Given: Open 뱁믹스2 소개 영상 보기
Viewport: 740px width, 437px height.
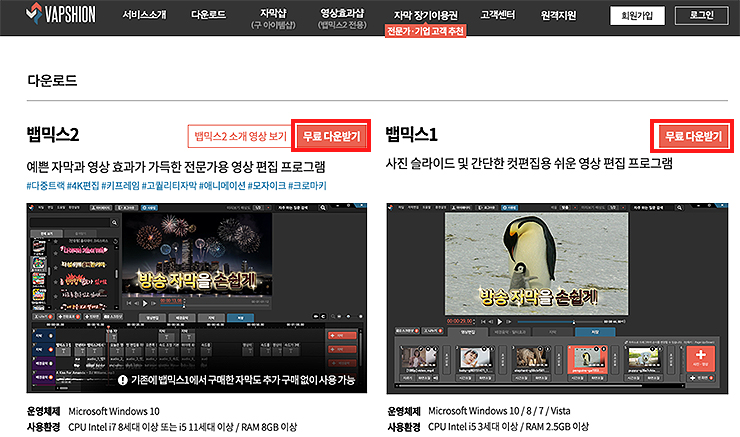Looking at the screenshot, I should (x=240, y=136).
